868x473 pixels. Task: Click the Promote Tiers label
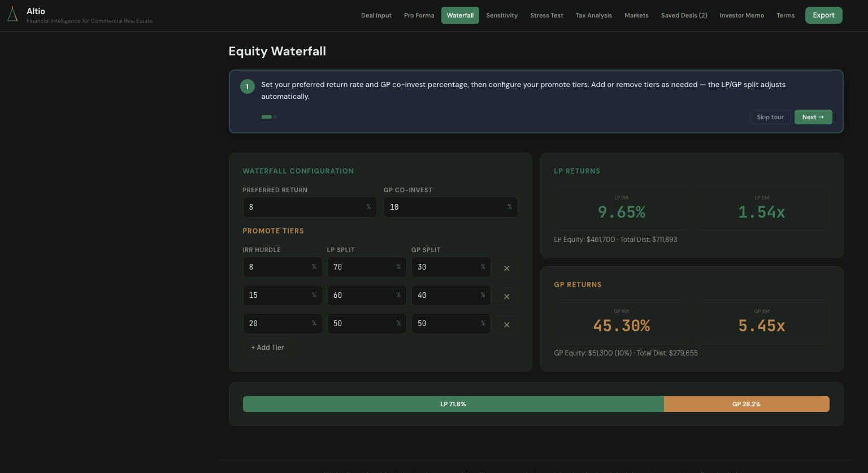273,231
